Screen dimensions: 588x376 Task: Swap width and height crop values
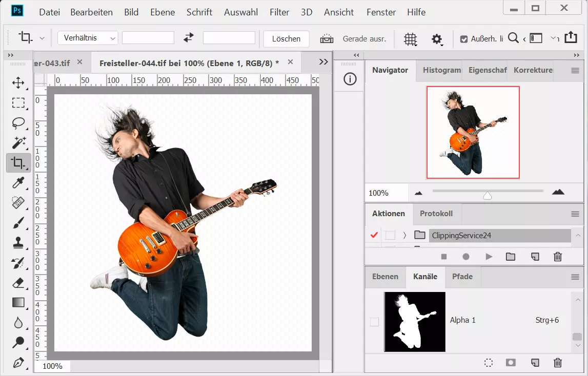pyautogui.click(x=189, y=38)
